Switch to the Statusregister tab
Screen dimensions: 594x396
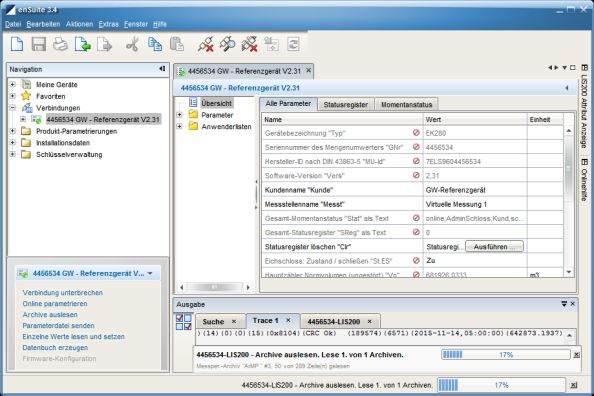345,105
